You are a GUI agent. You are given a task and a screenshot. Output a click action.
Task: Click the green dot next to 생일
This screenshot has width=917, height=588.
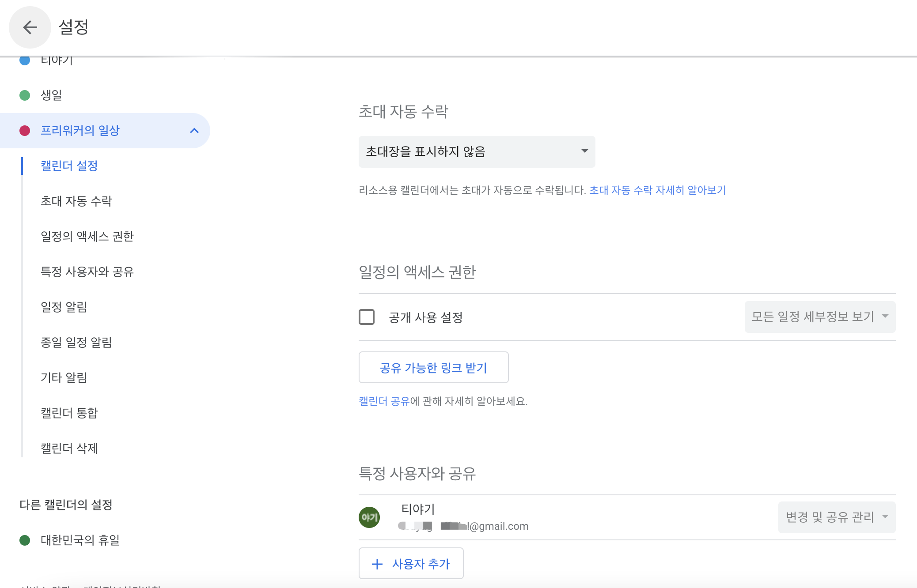pos(24,95)
